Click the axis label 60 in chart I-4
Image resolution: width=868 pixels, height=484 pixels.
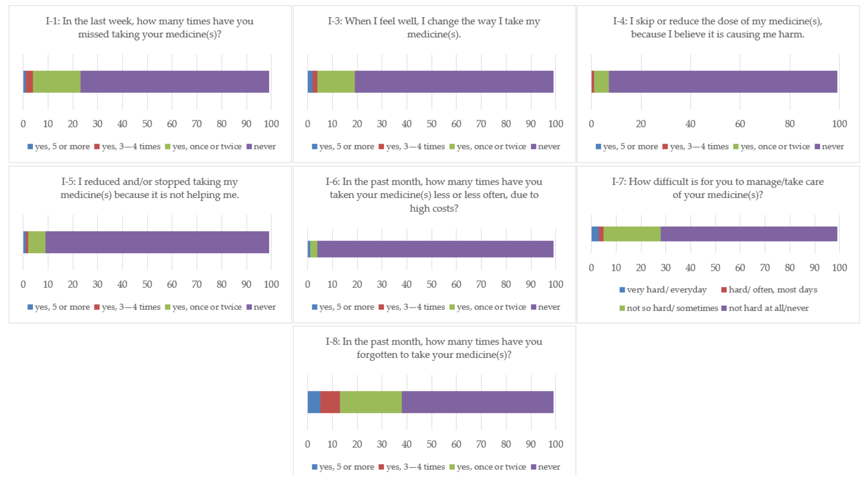coord(740,124)
